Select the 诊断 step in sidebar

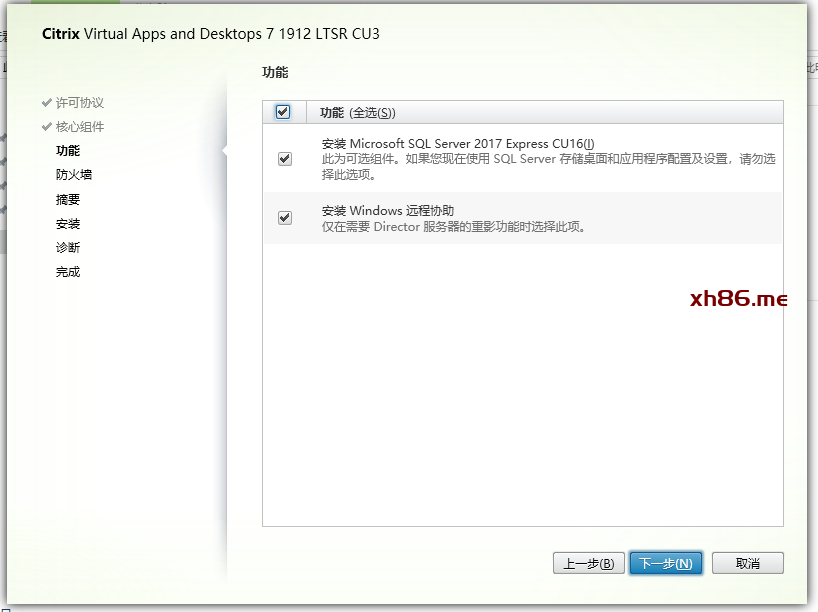[68, 247]
